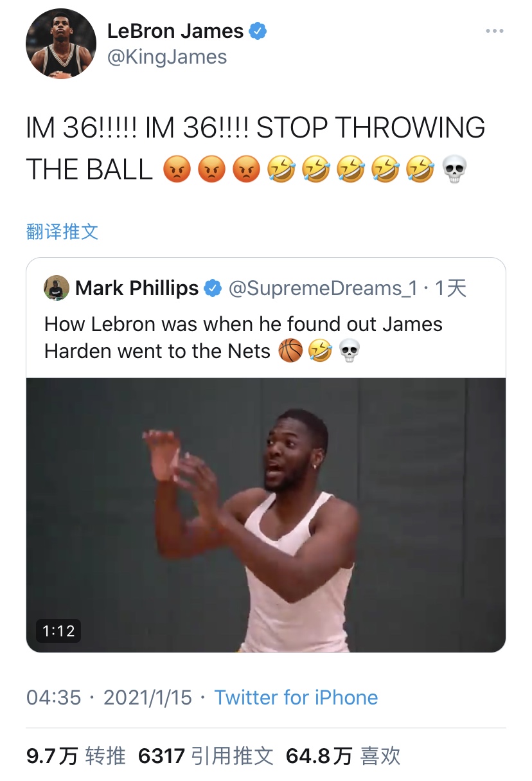
Task: Play the quoted video thumbnail
Action: pos(266,515)
